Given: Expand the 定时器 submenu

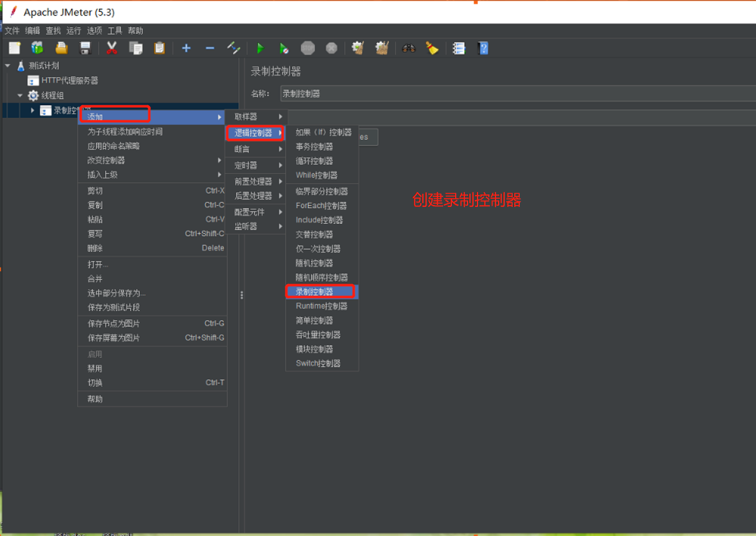Looking at the screenshot, I should (x=256, y=165).
